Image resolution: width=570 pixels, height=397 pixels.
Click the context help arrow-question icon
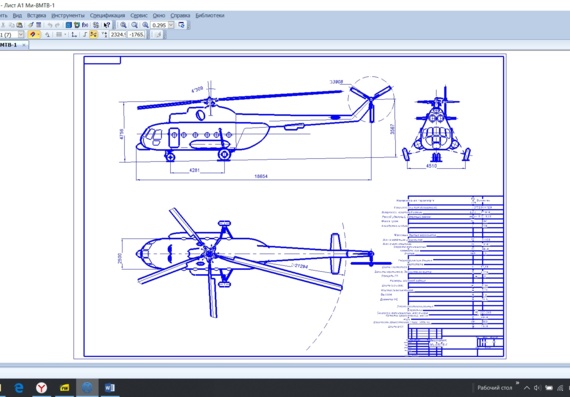(x=107, y=25)
